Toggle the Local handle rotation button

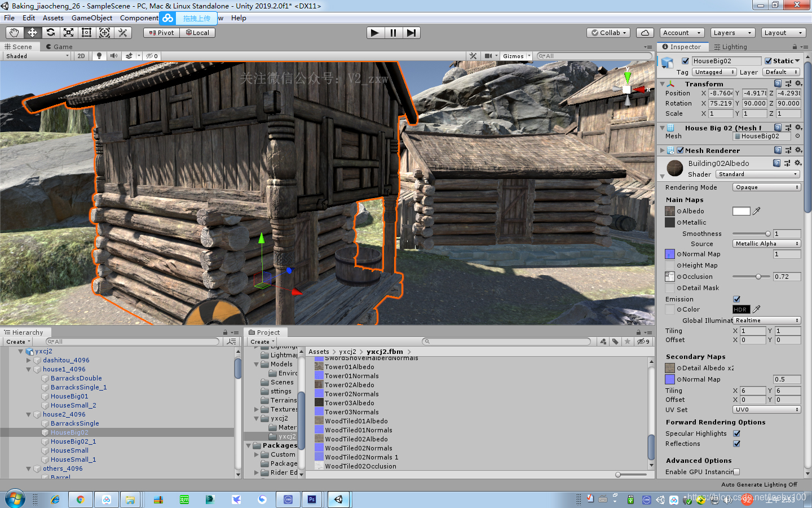(197, 33)
